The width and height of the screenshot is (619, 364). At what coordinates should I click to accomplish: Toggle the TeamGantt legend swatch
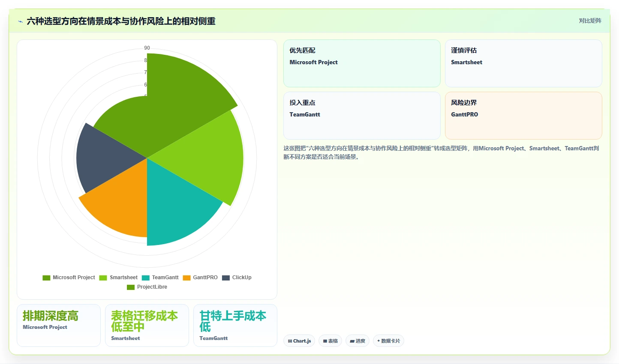[x=145, y=277]
